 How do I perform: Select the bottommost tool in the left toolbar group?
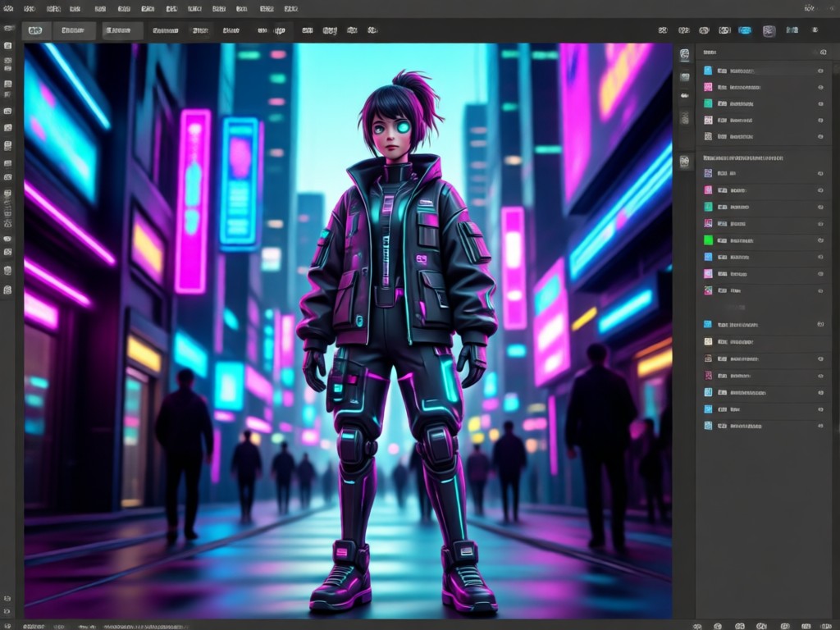[x=7, y=290]
